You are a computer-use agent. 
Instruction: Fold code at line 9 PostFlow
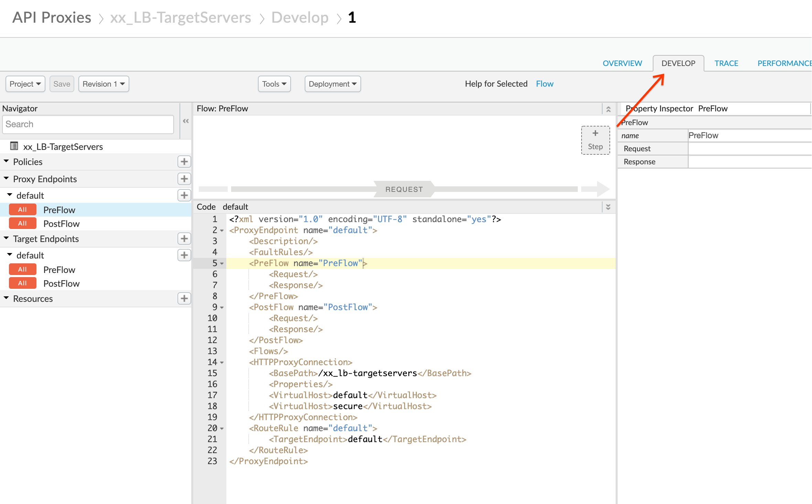[x=222, y=308]
